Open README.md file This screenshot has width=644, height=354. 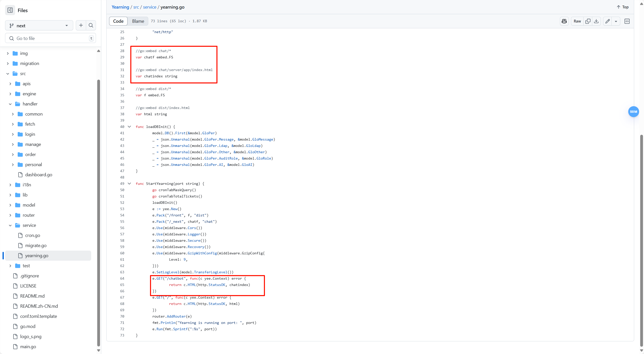pyautogui.click(x=32, y=296)
